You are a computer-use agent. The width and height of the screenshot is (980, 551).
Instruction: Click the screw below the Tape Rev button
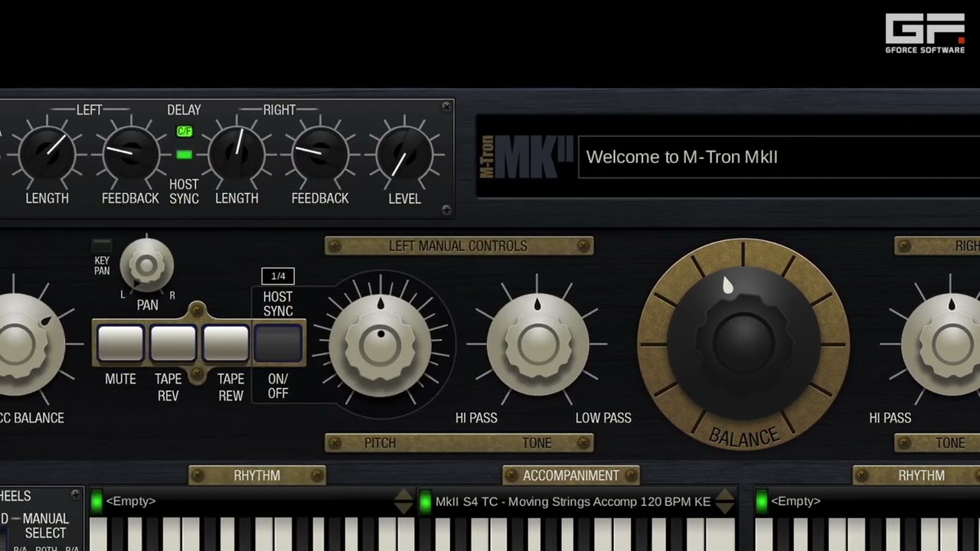[198, 374]
